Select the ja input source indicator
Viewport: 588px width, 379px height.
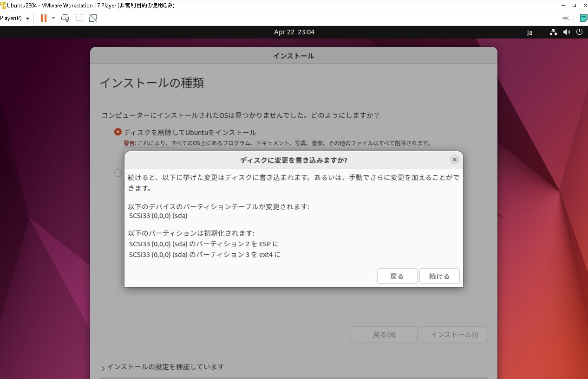(x=529, y=32)
